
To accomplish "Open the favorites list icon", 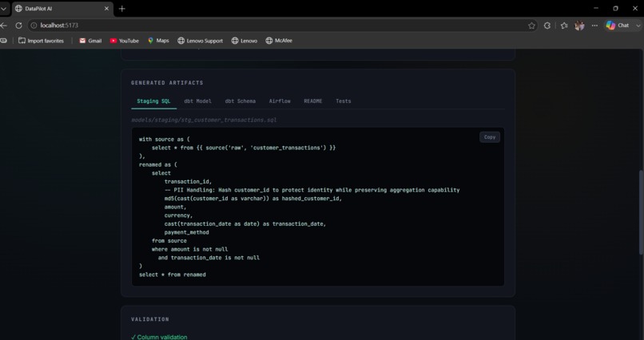I will click(x=564, y=26).
